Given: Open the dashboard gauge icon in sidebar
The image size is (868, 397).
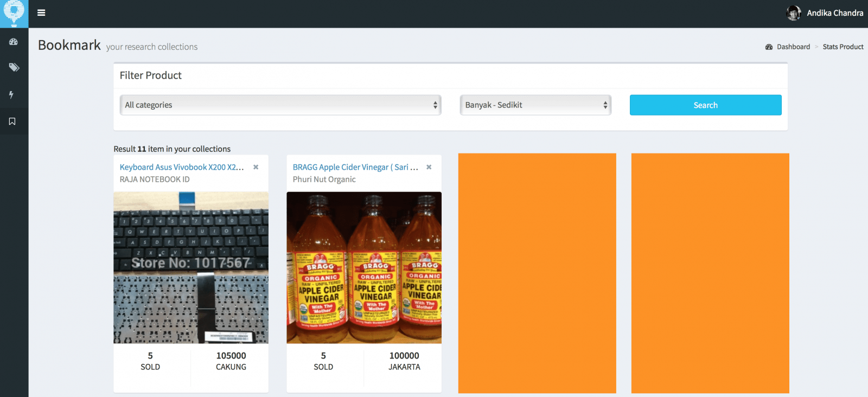Looking at the screenshot, I should click(x=14, y=42).
